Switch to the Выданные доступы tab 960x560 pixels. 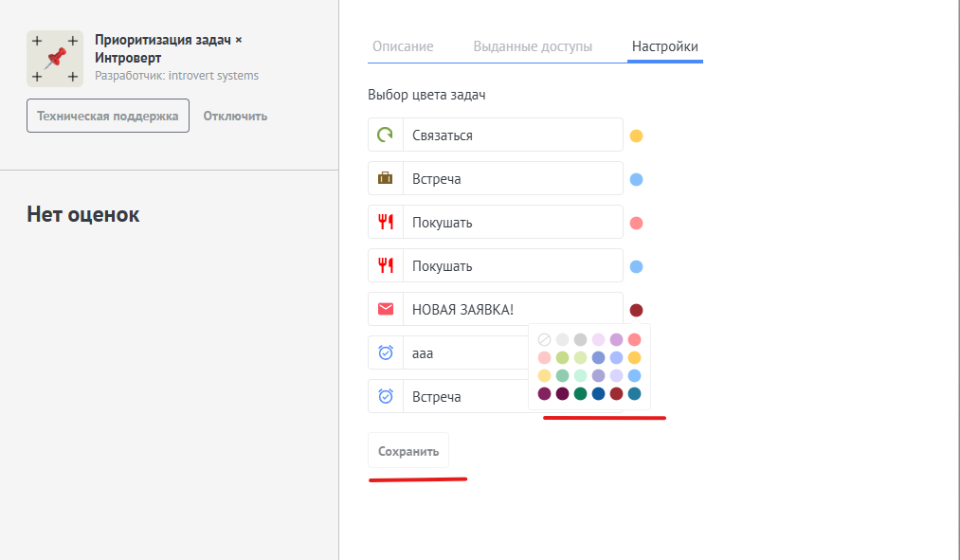[533, 46]
